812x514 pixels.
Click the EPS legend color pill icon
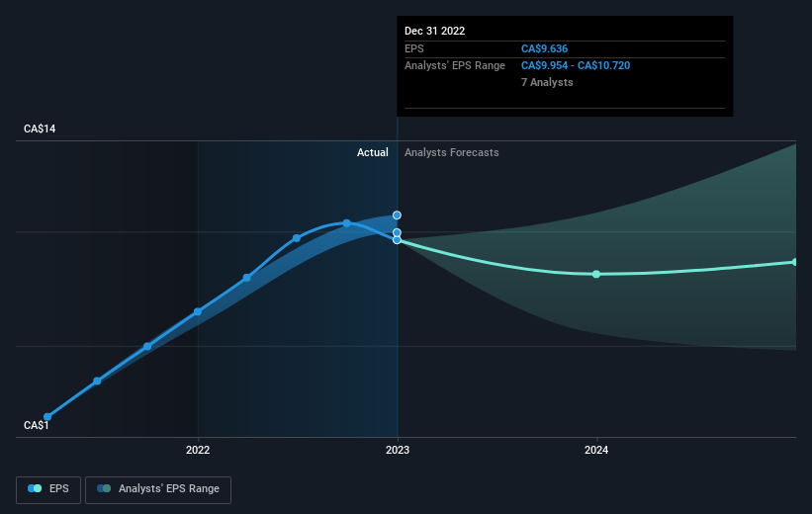[35, 488]
